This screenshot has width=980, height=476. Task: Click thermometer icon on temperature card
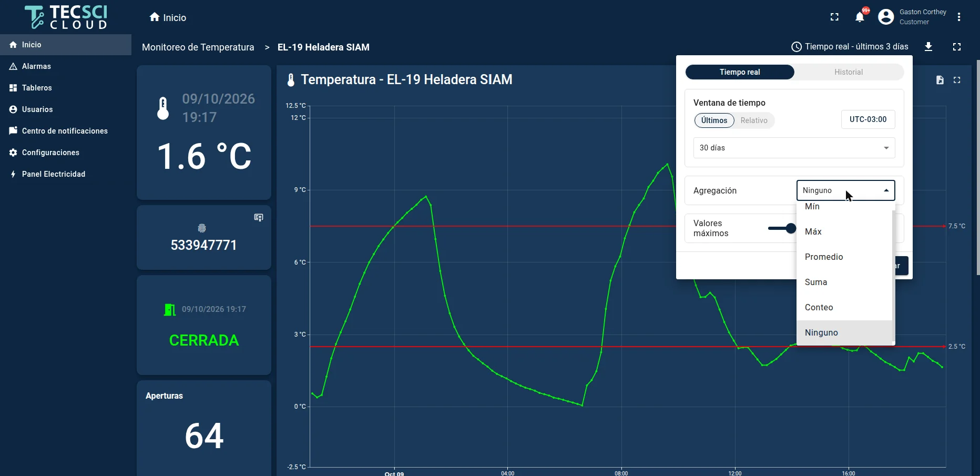tap(163, 108)
